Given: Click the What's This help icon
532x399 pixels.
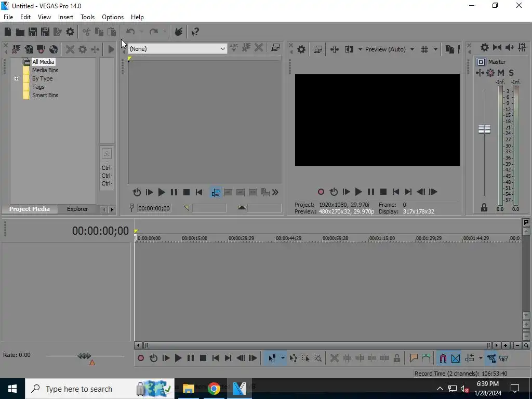Looking at the screenshot, I should click(195, 32).
